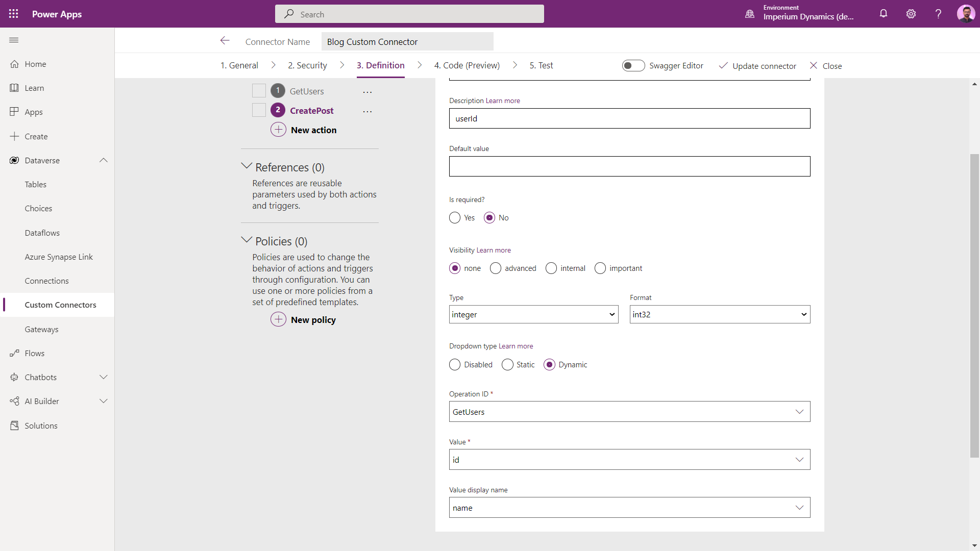This screenshot has height=551, width=980.
Task: Click the back arrow beside Connector Name
Action: pos(225,41)
